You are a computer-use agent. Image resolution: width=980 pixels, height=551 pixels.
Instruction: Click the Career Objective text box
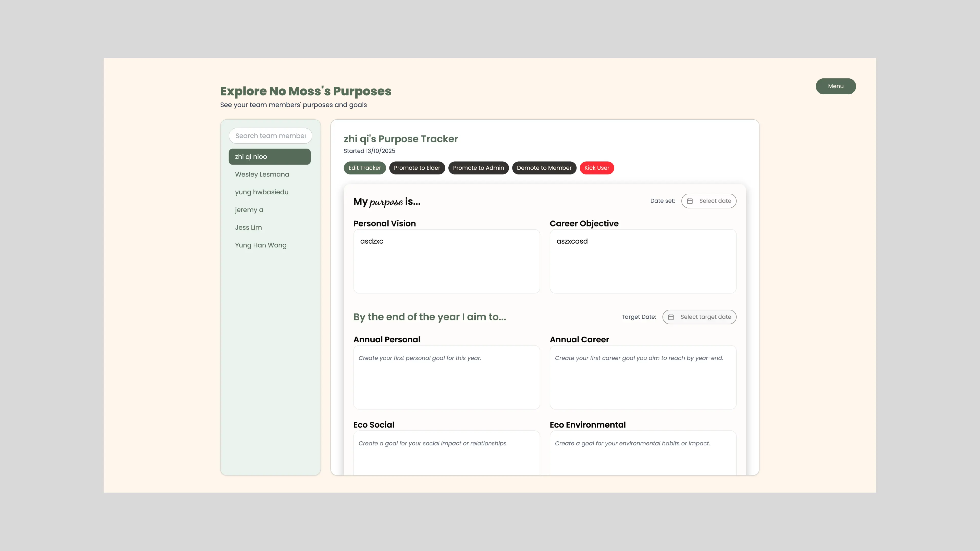coord(643,261)
